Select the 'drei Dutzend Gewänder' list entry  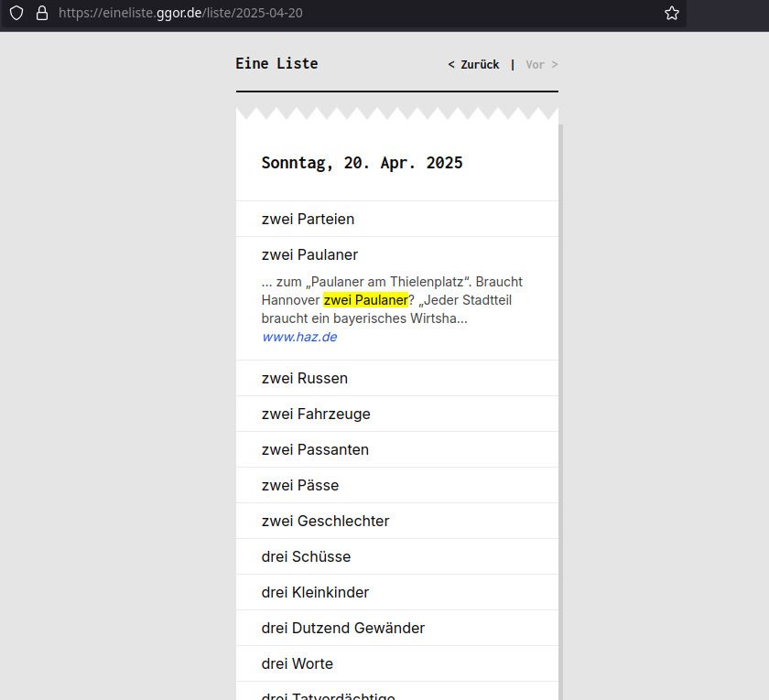coord(397,628)
